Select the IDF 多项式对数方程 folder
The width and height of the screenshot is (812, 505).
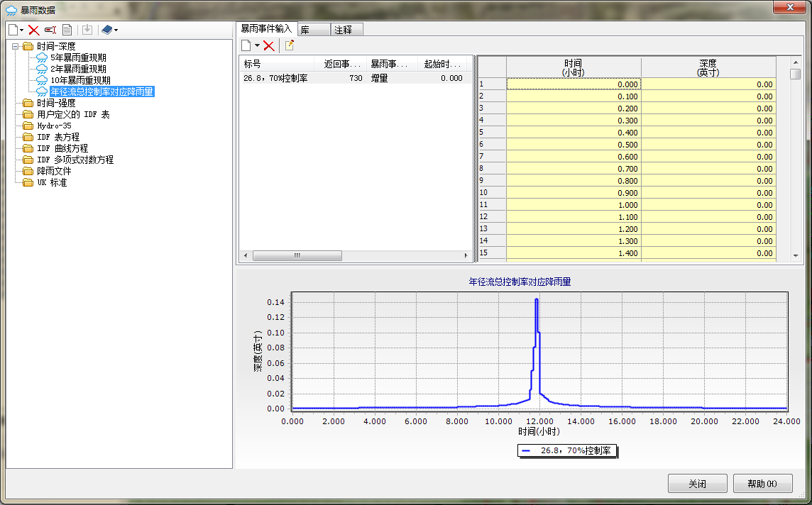tap(75, 160)
